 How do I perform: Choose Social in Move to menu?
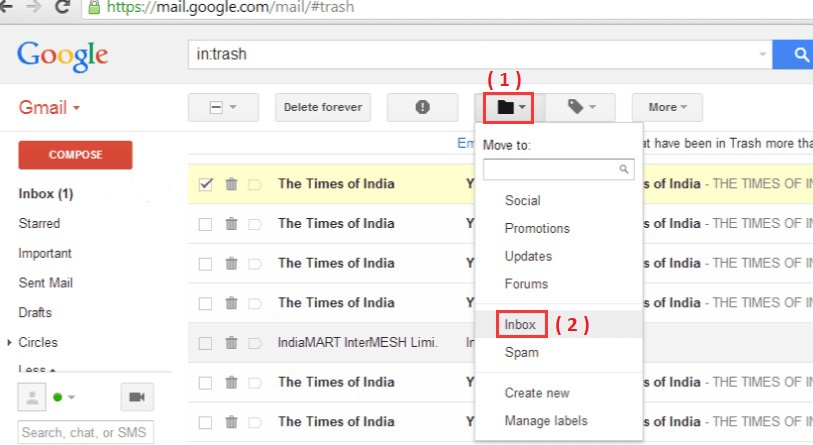point(523,201)
